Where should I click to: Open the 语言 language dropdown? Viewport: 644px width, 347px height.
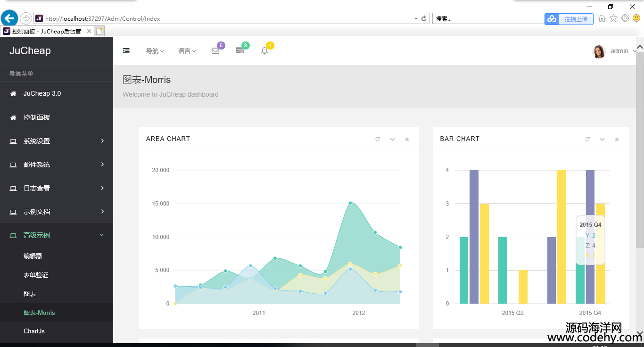point(187,51)
